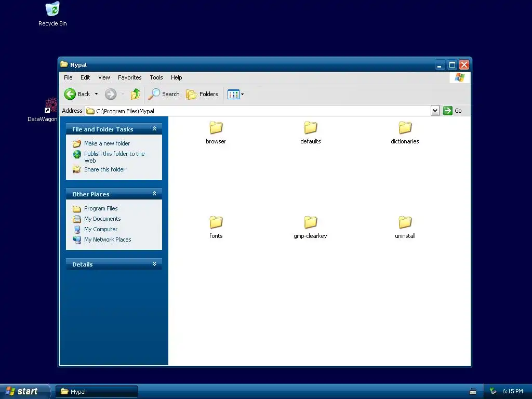Click the 6:15 PM taskbar clock
532x399 pixels.
tap(513, 391)
